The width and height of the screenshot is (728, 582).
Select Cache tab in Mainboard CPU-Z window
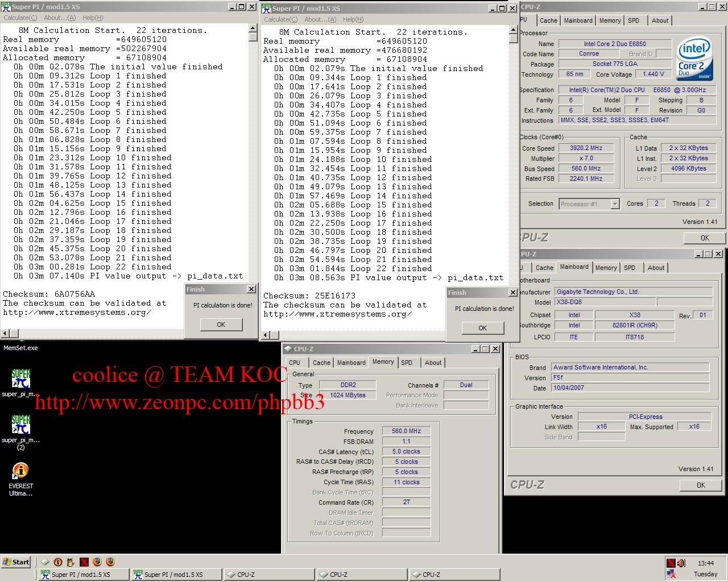point(544,268)
